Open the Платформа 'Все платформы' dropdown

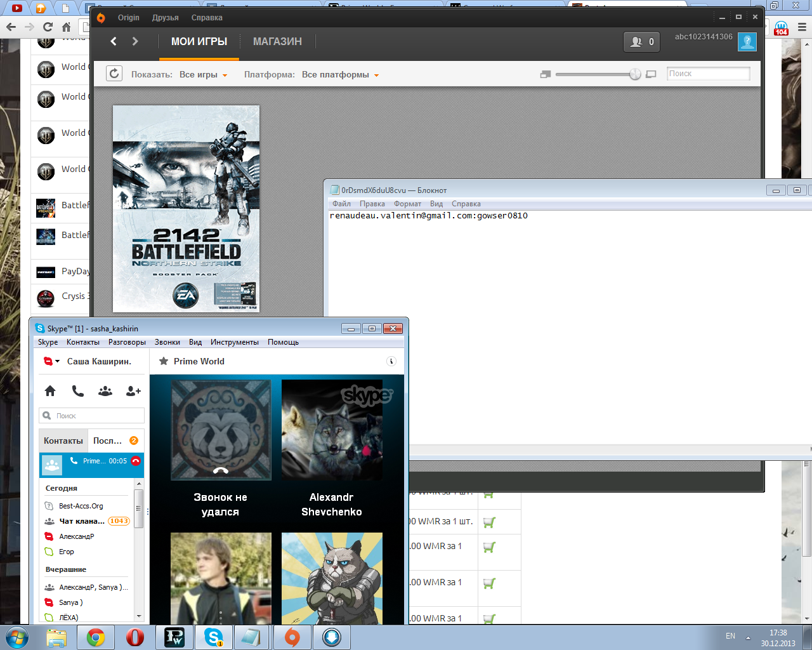coord(340,75)
